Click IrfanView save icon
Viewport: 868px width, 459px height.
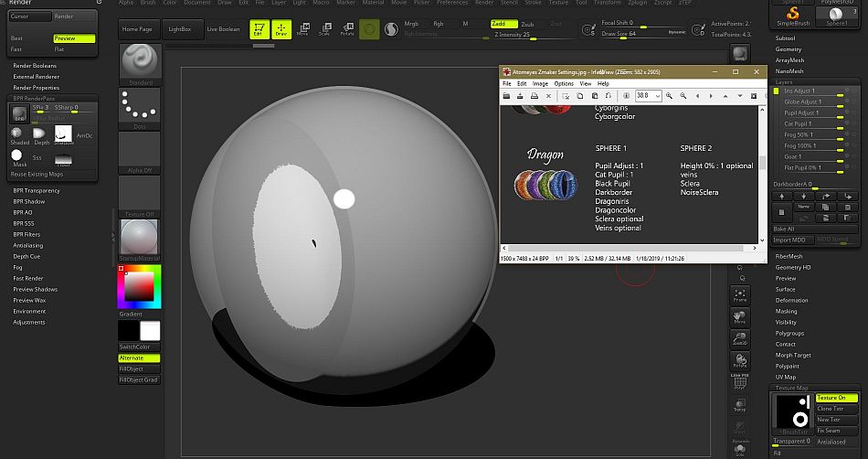click(520, 96)
